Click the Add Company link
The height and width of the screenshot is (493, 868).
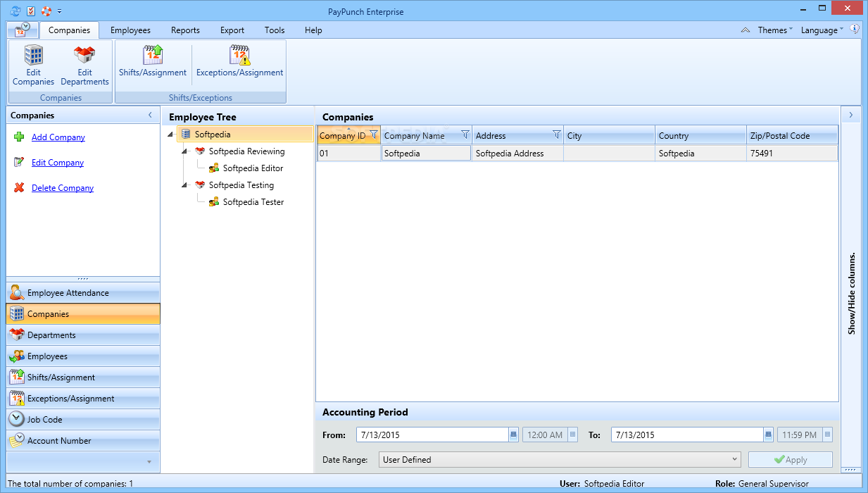(x=58, y=137)
